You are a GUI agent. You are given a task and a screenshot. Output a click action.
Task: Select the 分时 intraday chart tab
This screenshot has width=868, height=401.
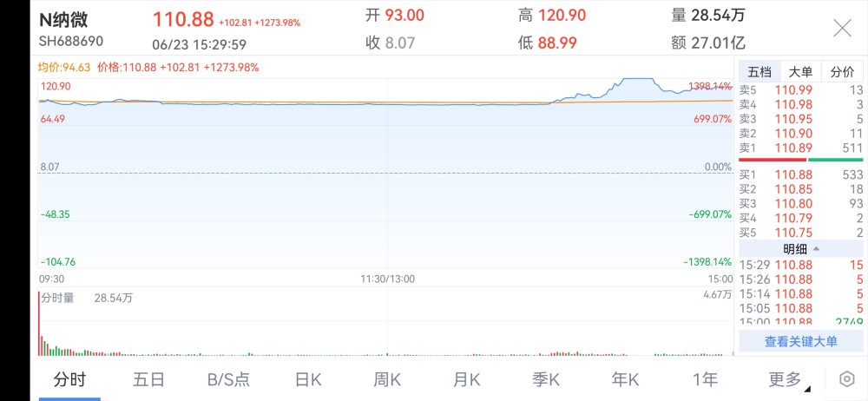pyautogui.click(x=69, y=379)
